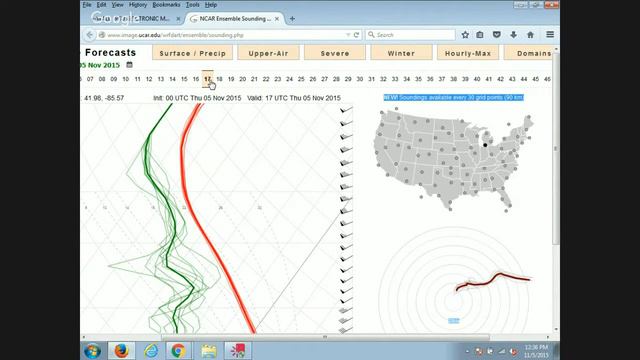The height and width of the screenshot is (360, 640).
Task: Reload the page with the refresh icon
Action: click(x=356, y=35)
